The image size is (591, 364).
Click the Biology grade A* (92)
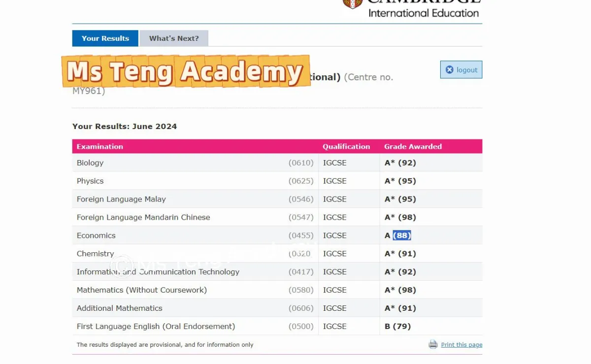click(400, 163)
